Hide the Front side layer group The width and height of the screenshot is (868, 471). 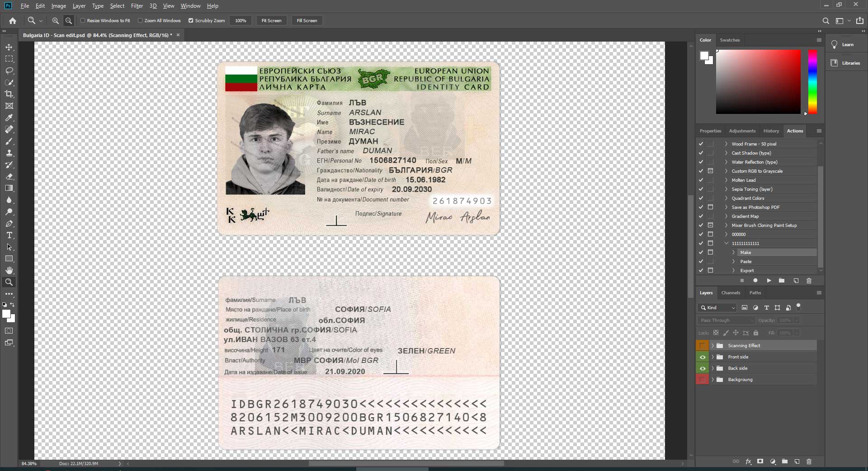click(x=702, y=357)
